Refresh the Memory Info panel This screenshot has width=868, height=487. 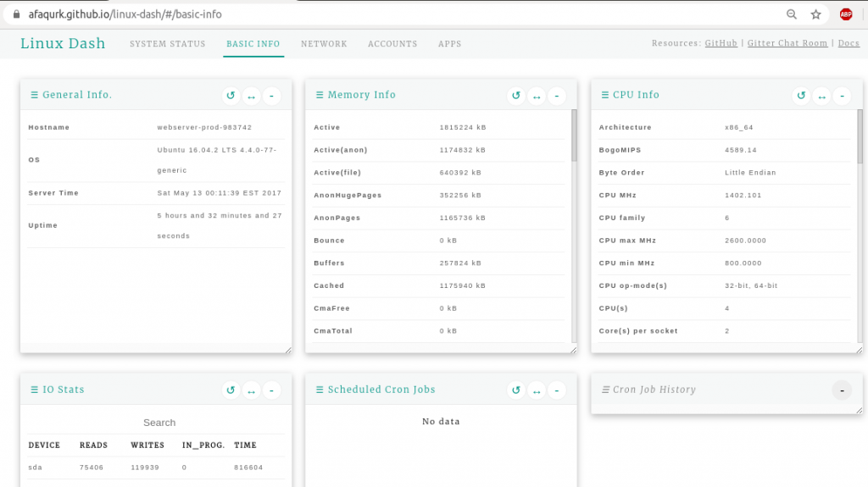(x=516, y=96)
